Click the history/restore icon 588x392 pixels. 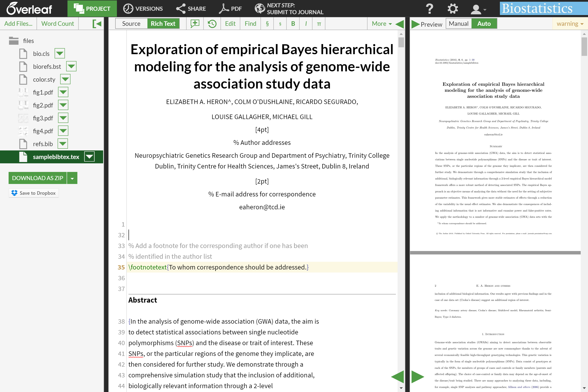(212, 24)
